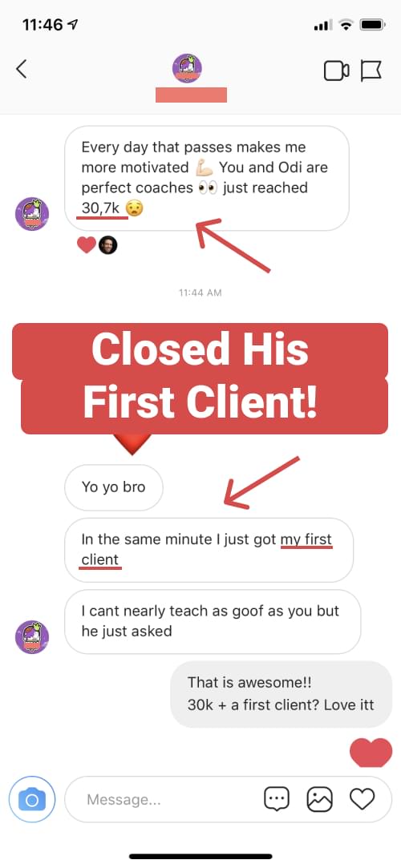
Task: Tap the back arrow in header
Action: point(21,69)
